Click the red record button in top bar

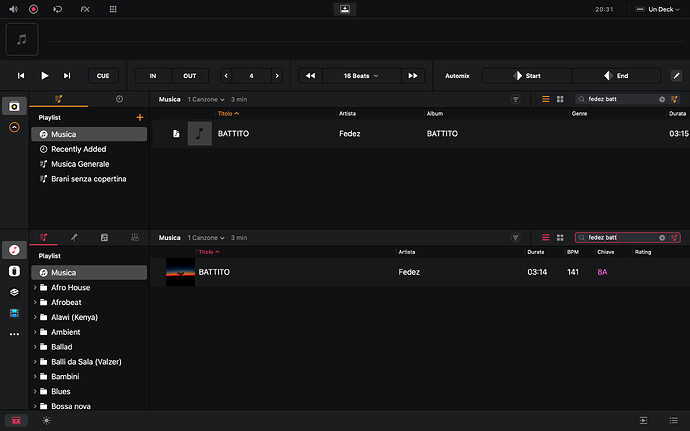coord(33,8)
